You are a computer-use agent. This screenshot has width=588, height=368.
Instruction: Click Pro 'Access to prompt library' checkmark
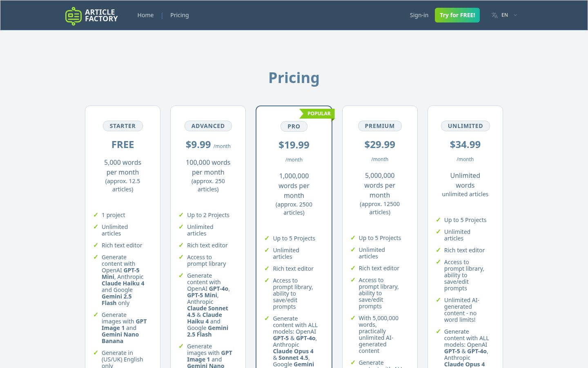click(267, 280)
